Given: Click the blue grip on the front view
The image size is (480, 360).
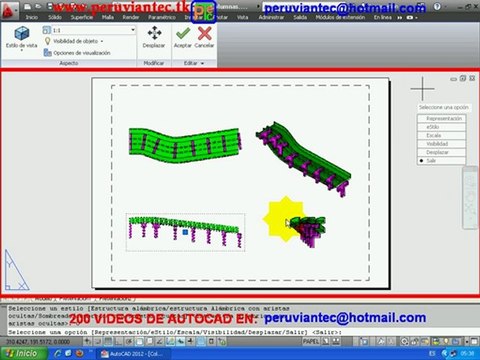Looking at the screenshot, I should coord(185,232).
